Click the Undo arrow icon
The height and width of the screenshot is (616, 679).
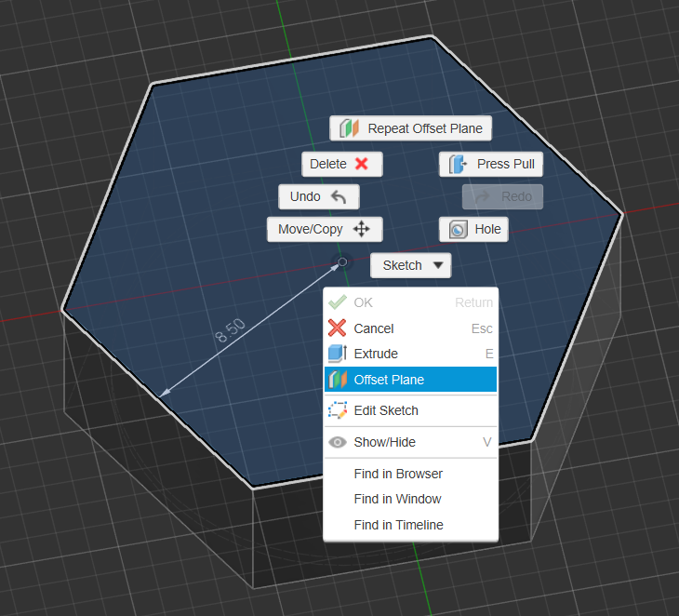point(339,197)
